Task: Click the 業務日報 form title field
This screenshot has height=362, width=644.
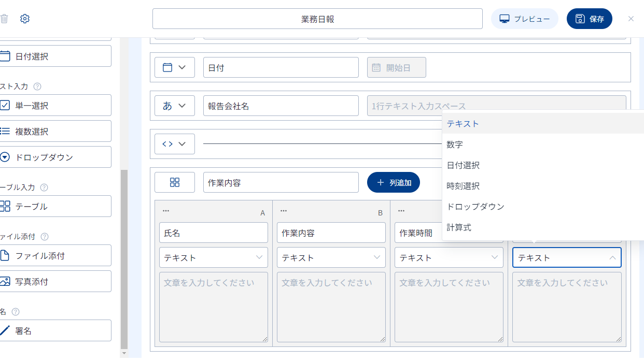Action: coord(317,19)
